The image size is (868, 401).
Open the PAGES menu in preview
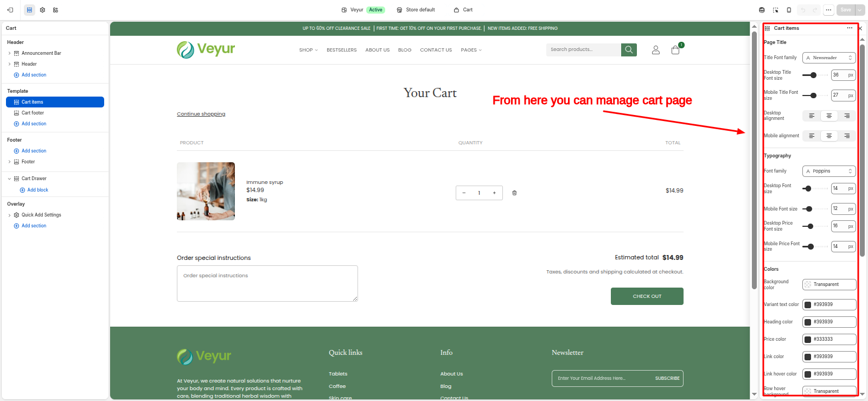(x=471, y=50)
